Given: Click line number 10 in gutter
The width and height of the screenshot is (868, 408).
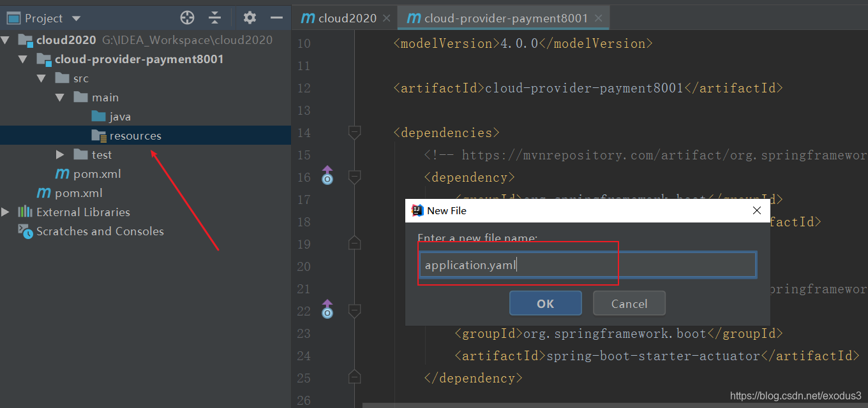Looking at the screenshot, I should [304, 43].
